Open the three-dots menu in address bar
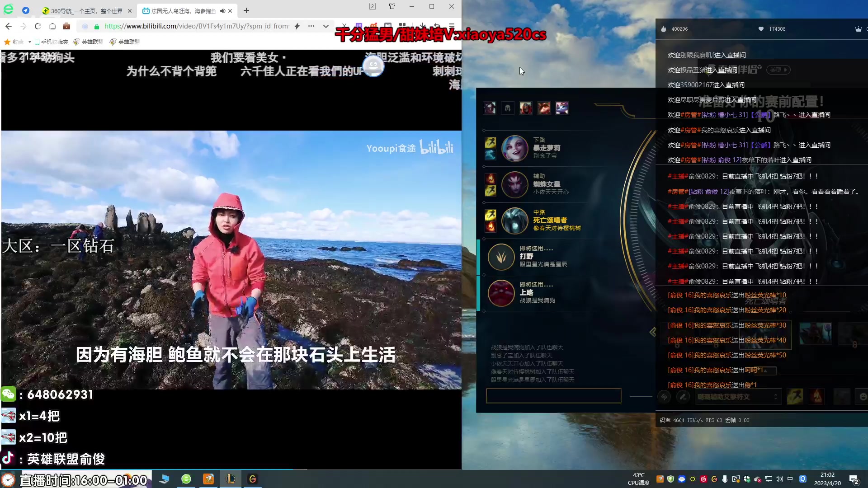 click(x=311, y=26)
